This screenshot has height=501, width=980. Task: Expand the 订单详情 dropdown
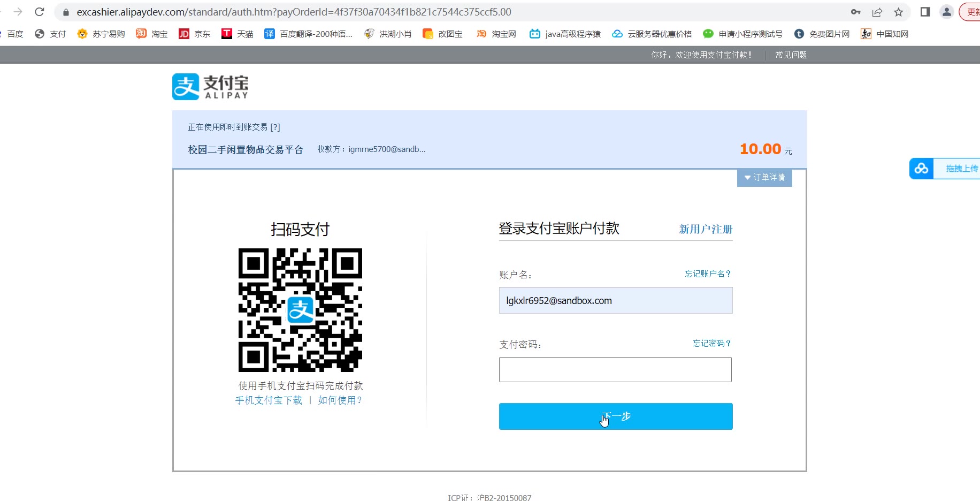(x=764, y=177)
